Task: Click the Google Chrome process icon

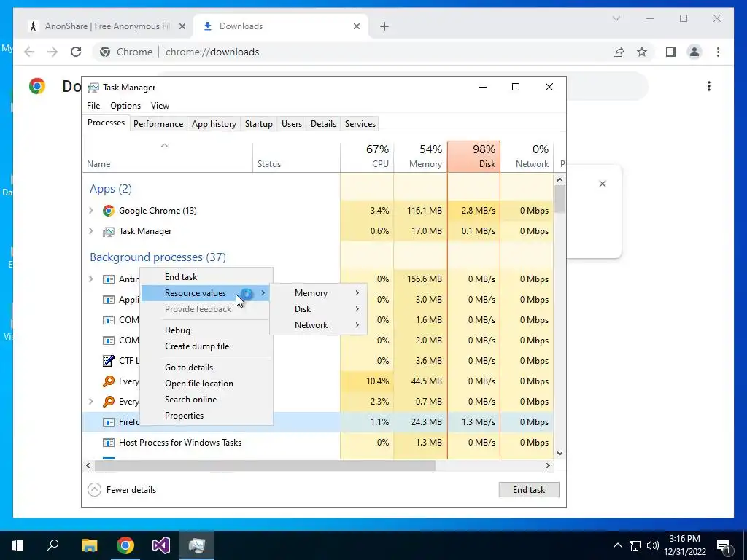Action: click(x=109, y=211)
